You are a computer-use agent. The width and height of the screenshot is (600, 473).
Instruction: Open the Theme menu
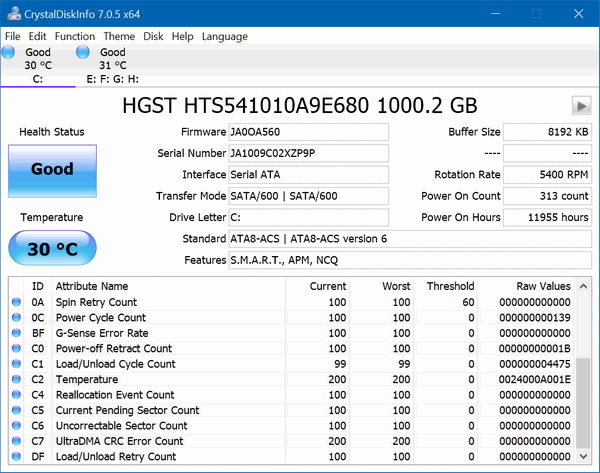pos(119,36)
